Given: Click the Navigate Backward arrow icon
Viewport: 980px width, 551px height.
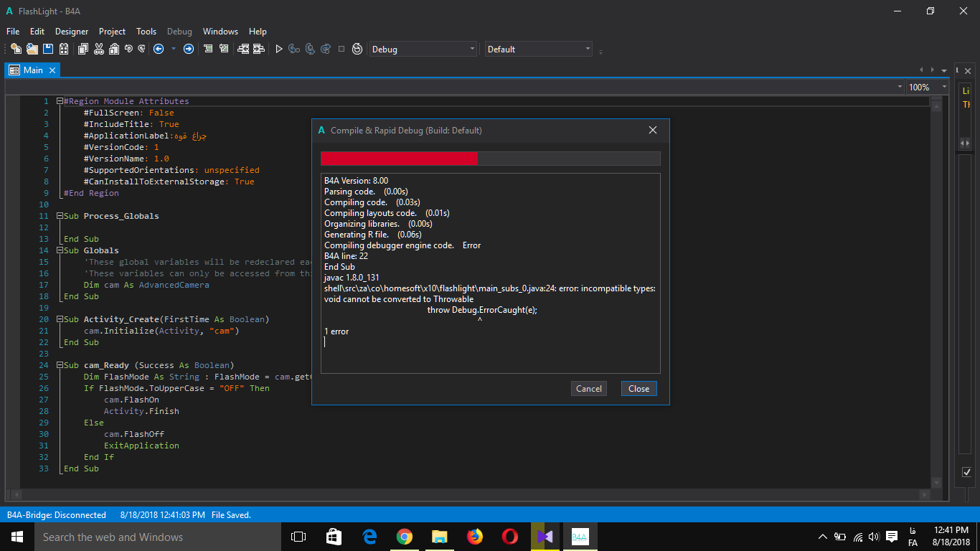Looking at the screenshot, I should point(159,49).
